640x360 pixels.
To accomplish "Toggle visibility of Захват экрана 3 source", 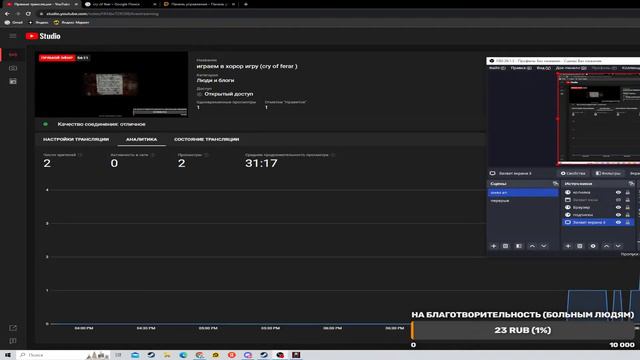I will click(x=618, y=222).
